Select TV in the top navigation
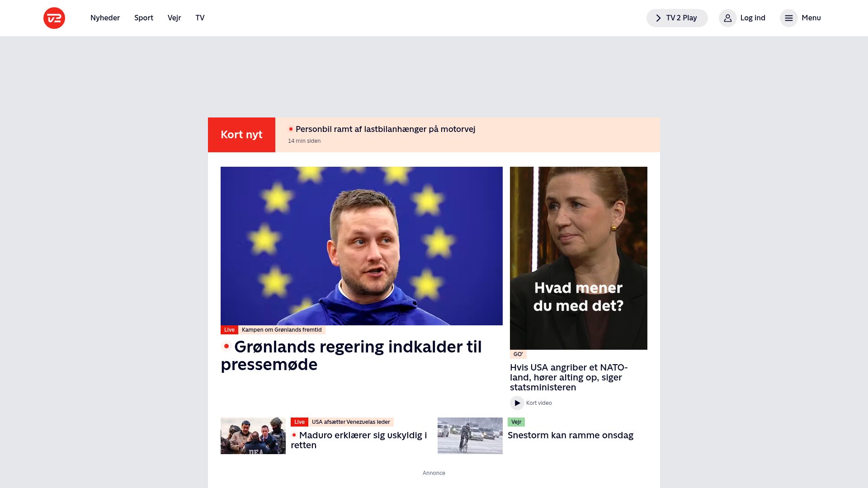Viewport: 868px width, 488px height. pyautogui.click(x=200, y=18)
